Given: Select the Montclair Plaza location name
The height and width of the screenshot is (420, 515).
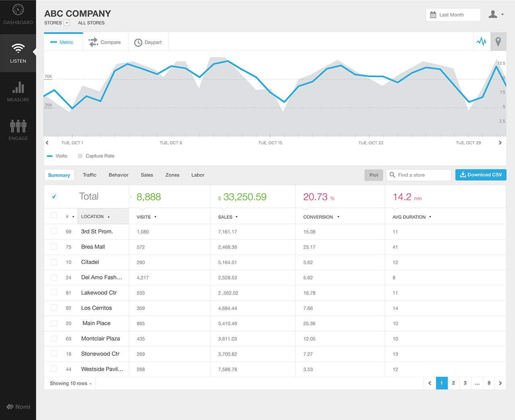Looking at the screenshot, I should [x=101, y=339].
